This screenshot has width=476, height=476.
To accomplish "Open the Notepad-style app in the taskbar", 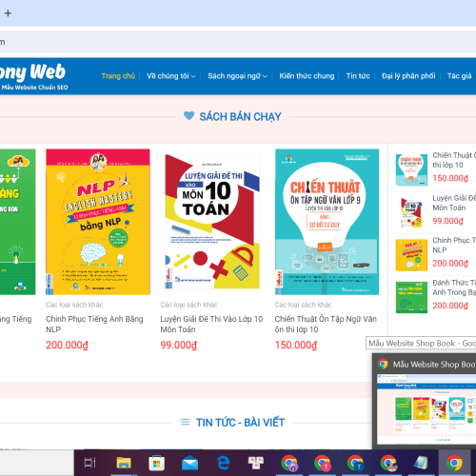I will (421, 463).
